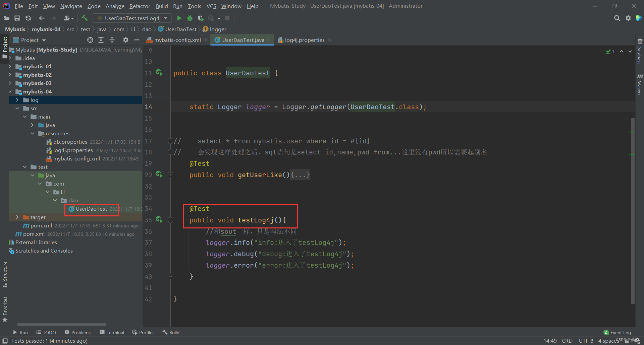Expand the mybatis-01 module
The height and width of the screenshot is (345, 644).
click(x=10, y=66)
